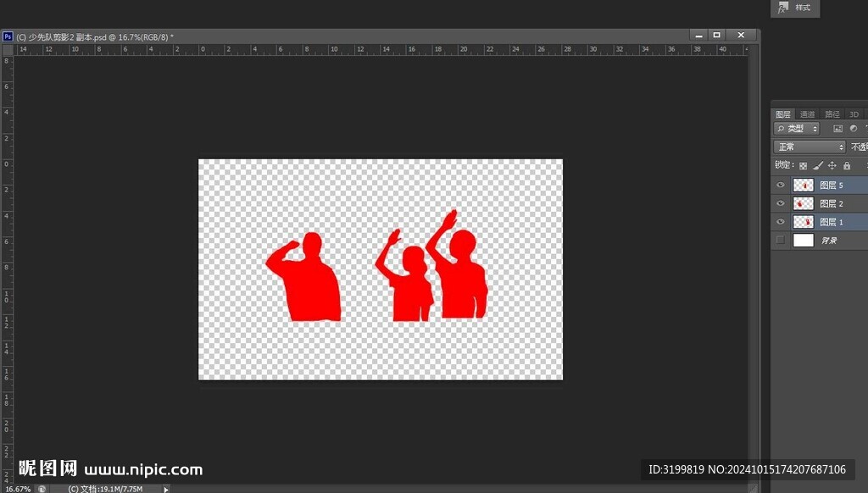Open the 样式 styles panel icon

[782, 8]
